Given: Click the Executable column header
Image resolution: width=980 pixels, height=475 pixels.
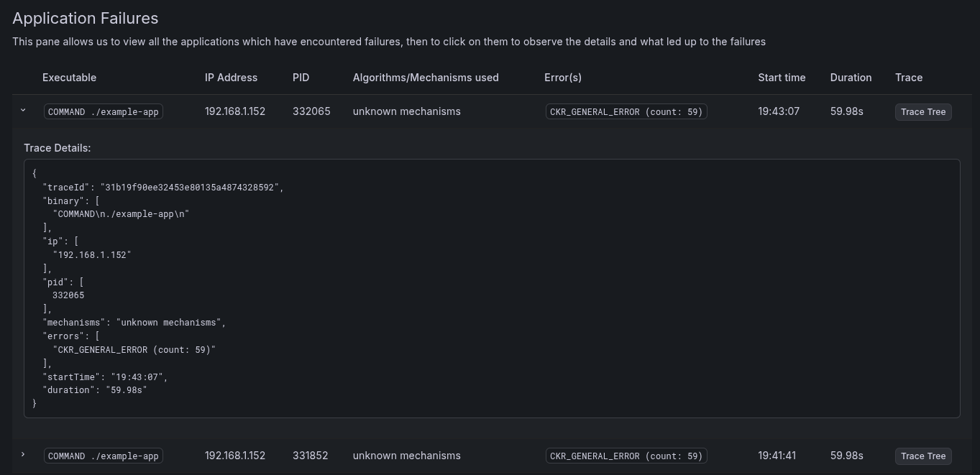Looking at the screenshot, I should (x=69, y=78).
